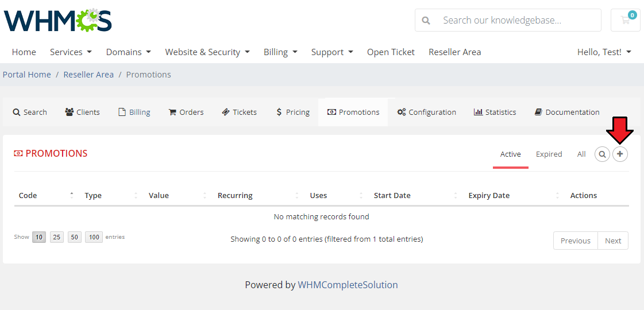Open the Orders tab
Image resolution: width=644 pixels, height=310 pixels.
[186, 112]
